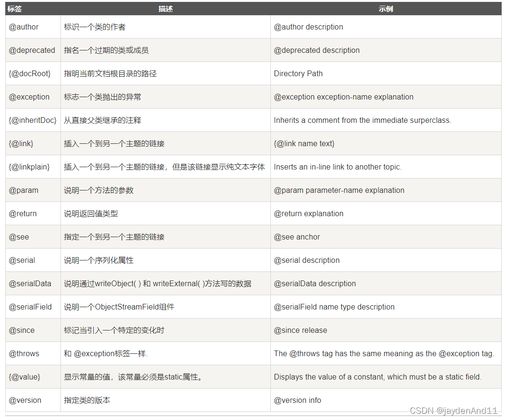
Task: Click example '@serialData description'
Action: pos(315,284)
